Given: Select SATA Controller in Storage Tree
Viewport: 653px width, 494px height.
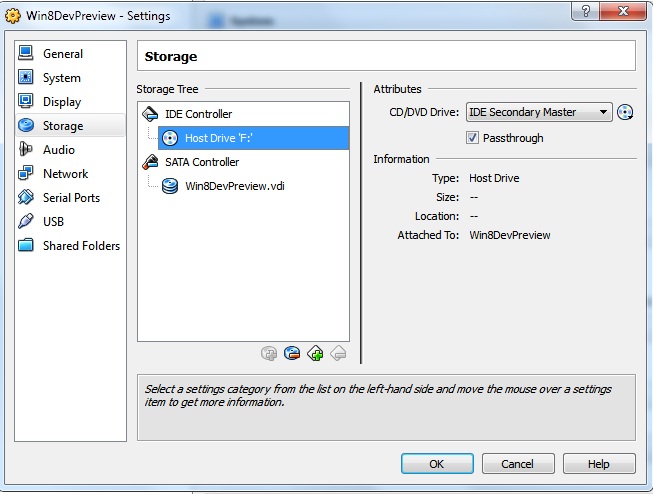Looking at the screenshot, I should coord(201,162).
